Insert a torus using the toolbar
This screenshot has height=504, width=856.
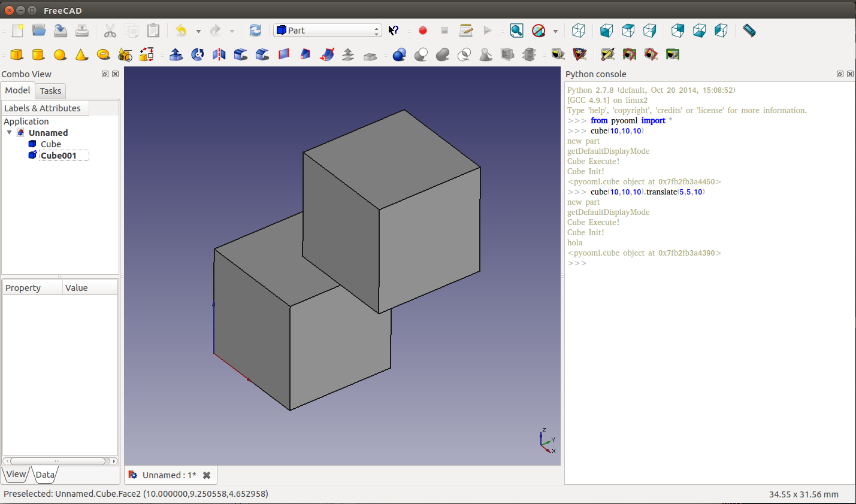coord(103,54)
